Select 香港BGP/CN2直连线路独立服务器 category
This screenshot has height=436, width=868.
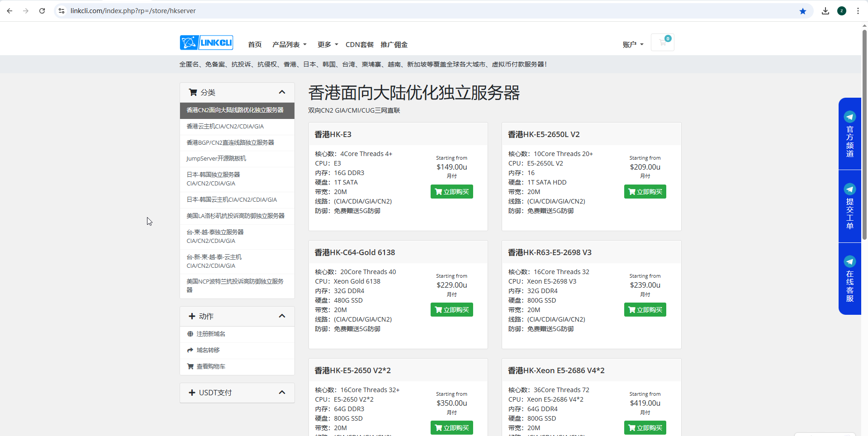(x=237, y=142)
